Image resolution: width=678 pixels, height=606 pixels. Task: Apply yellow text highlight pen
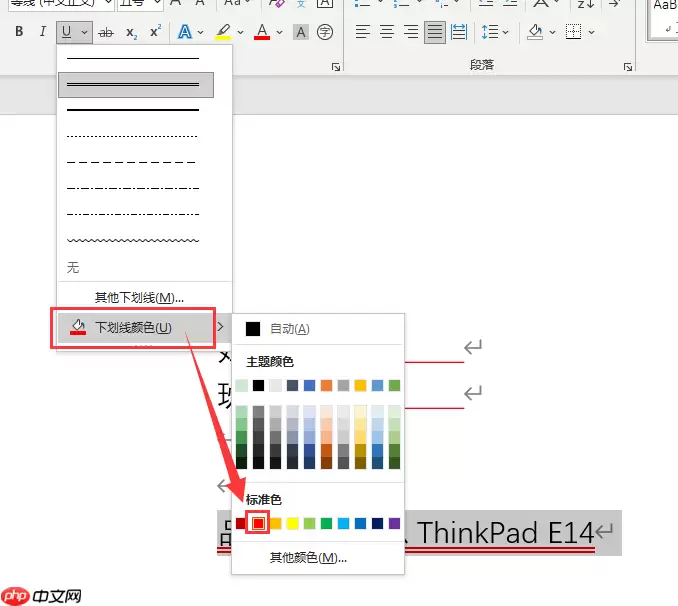pyautogui.click(x=223, y=32)
